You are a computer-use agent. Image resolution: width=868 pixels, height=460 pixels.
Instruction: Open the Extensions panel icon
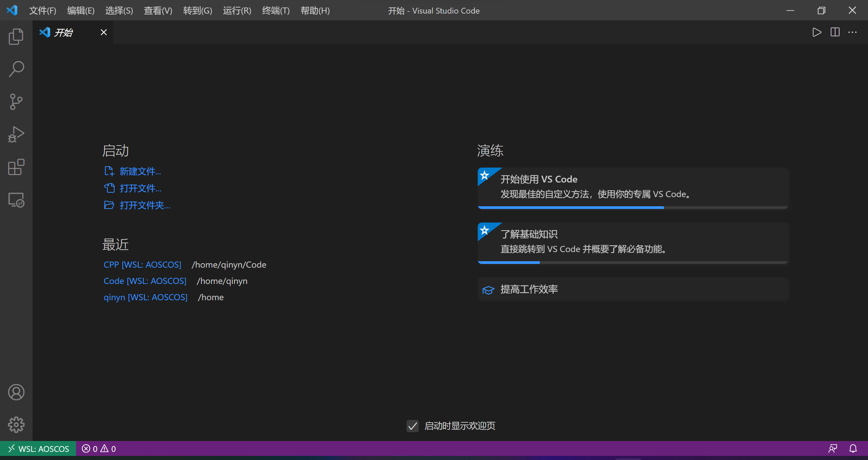(x=16, y=167)
